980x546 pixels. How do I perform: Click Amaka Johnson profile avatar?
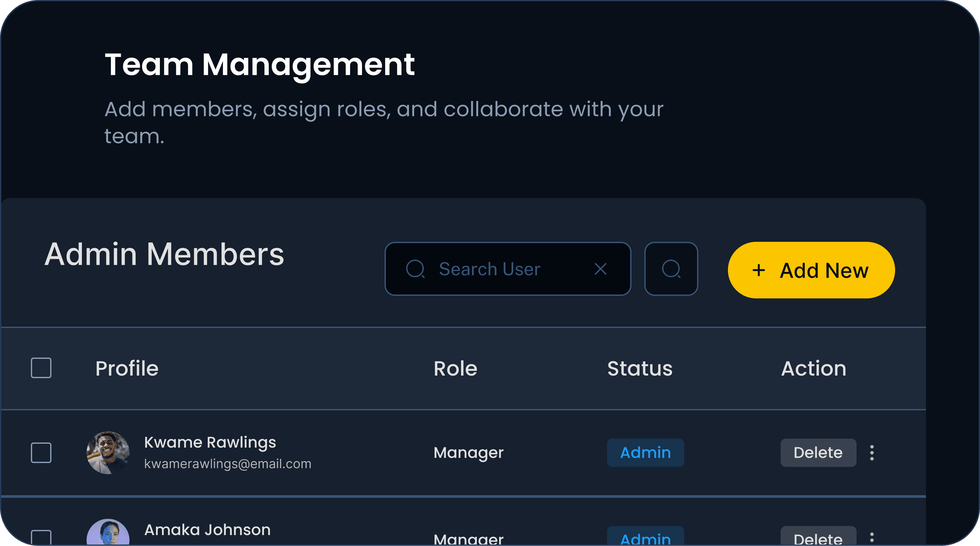[108, 533]
